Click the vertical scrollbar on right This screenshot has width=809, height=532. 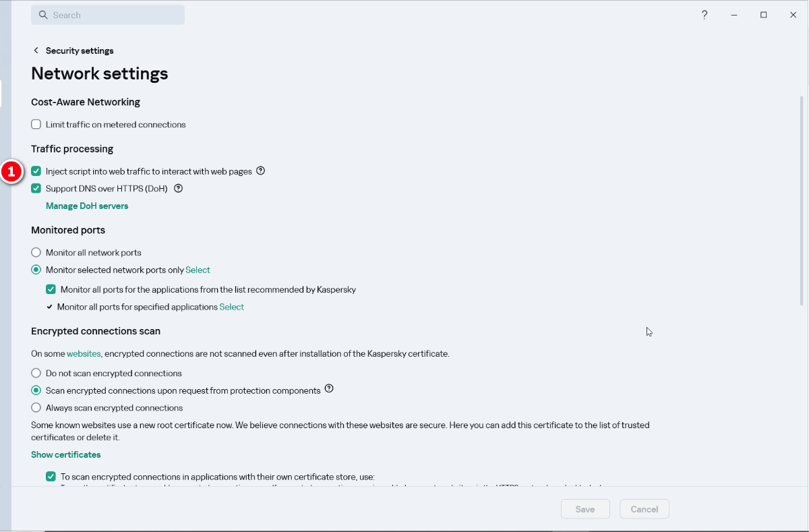pos(802,202)
